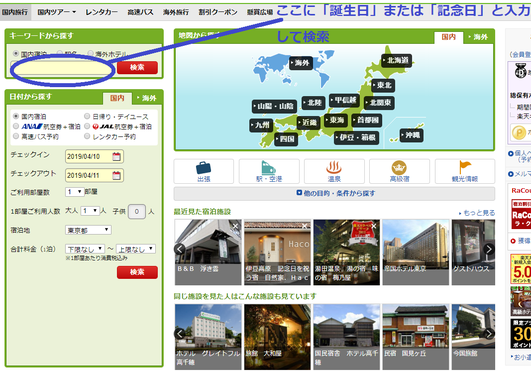Viewport: 531px width, 371px height.
Task: Switch date search to 海外 tab
Action: (x=146, y=98)
